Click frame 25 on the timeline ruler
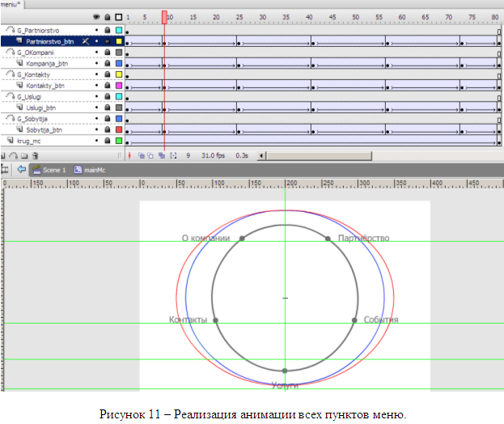This screenshot has height=424, width=504. click(x=239, y=17)
